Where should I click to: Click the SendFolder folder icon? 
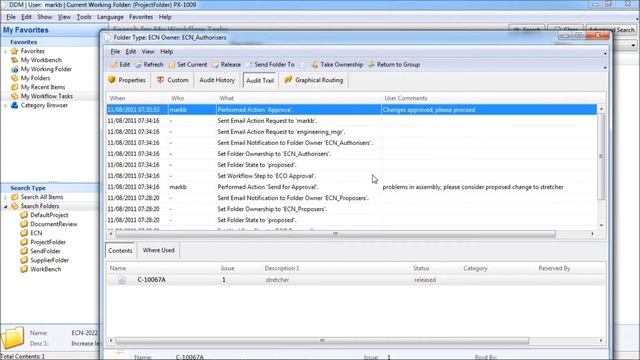24,251
